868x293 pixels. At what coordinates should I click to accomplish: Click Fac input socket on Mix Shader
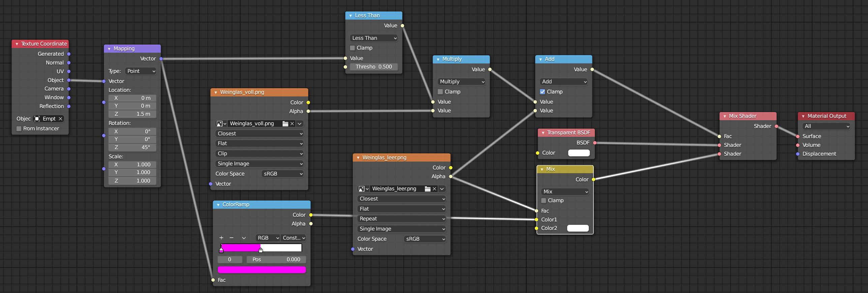coord(719,136)
